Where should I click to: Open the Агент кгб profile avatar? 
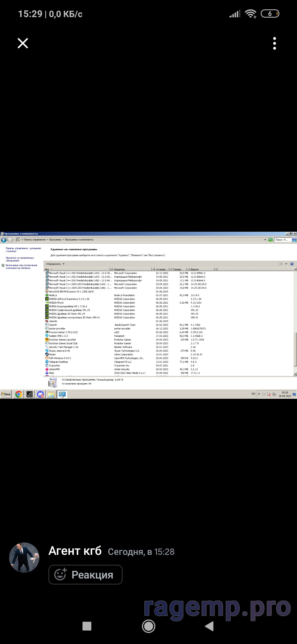click(x=24, y=558)
